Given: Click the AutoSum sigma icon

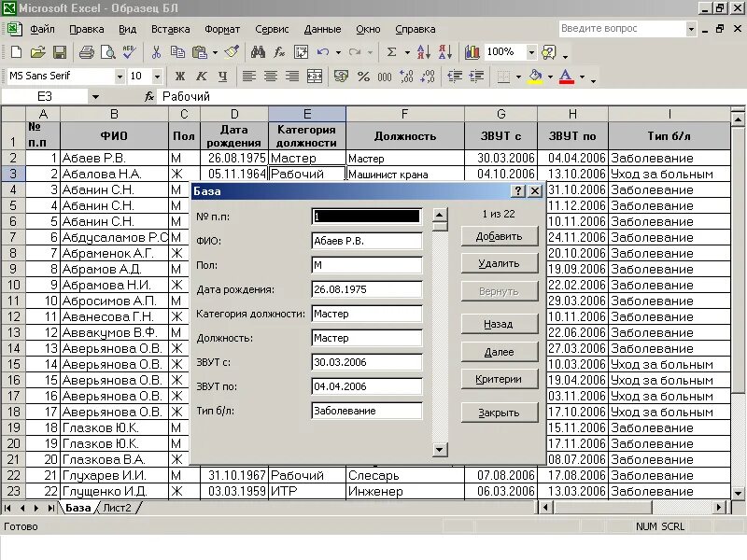Looking at the screenshot, I should 391,52.
